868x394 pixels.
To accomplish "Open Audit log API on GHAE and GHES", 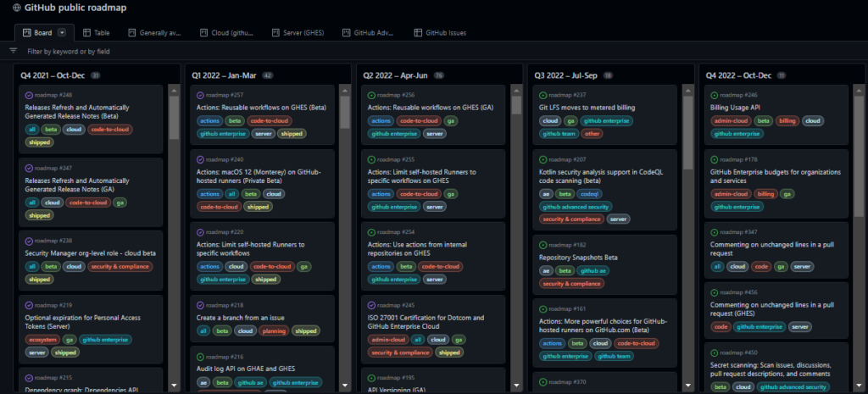I will point(246,369).
